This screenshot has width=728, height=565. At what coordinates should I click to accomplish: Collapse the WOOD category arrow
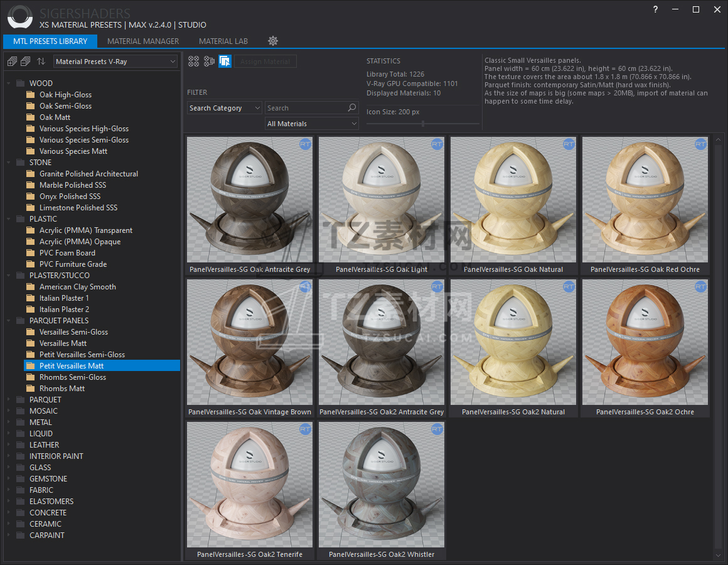coord(9,83)
